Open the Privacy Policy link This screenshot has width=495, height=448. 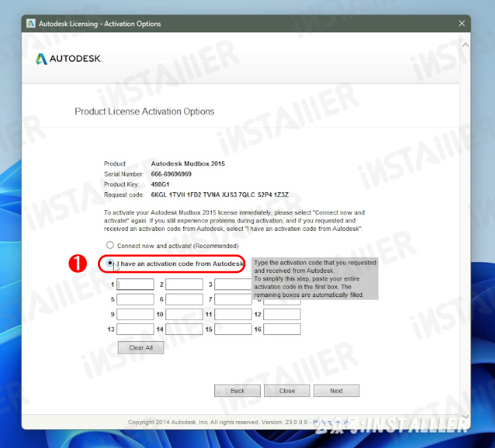(332, 422)
